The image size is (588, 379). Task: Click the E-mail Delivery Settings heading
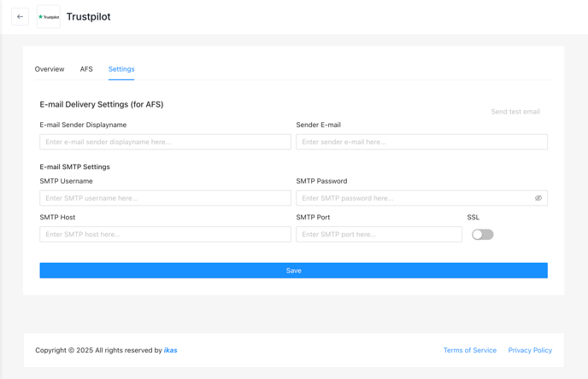102,104
